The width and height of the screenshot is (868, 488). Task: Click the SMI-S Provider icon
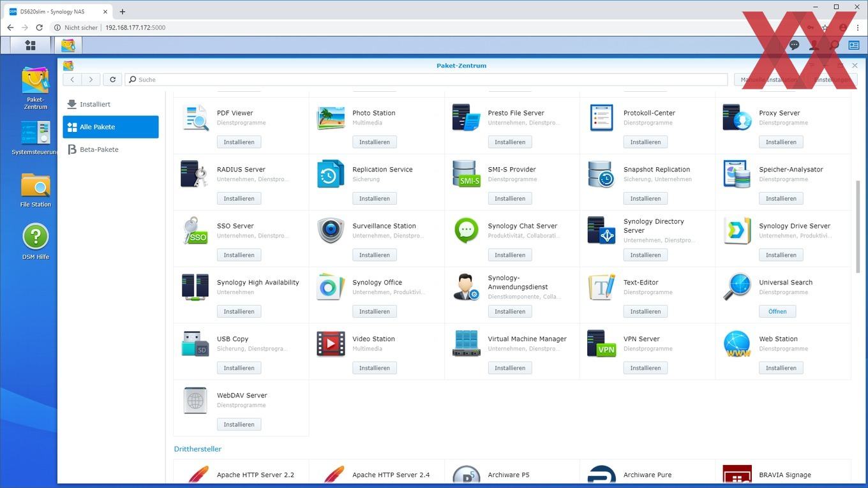[466, 174]
